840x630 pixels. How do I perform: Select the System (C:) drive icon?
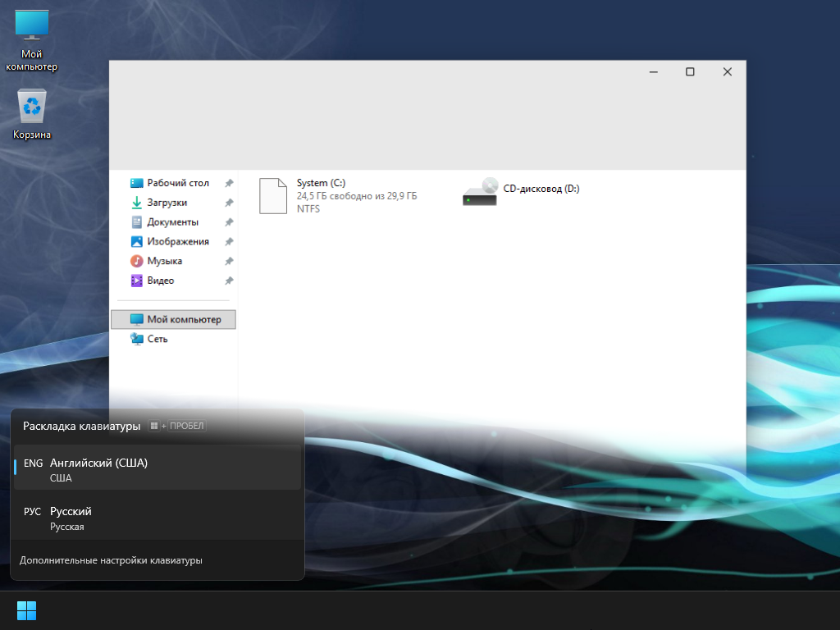(x=273, y=196)
